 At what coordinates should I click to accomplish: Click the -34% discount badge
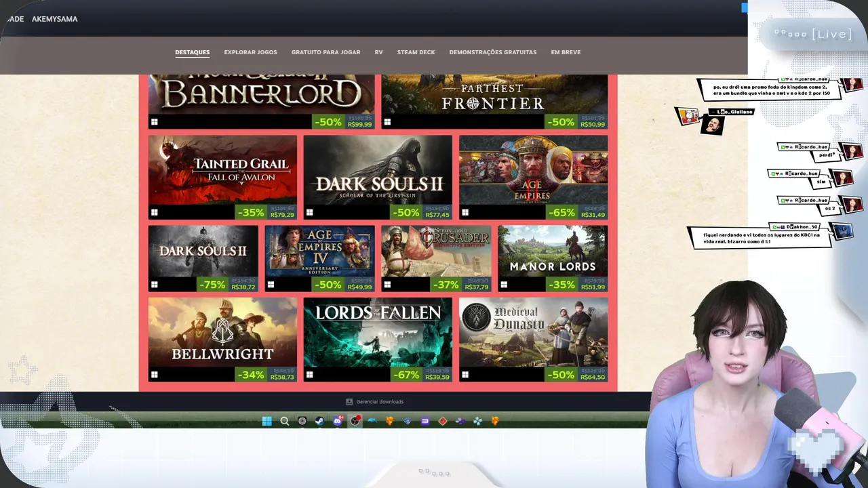(251, 375)
